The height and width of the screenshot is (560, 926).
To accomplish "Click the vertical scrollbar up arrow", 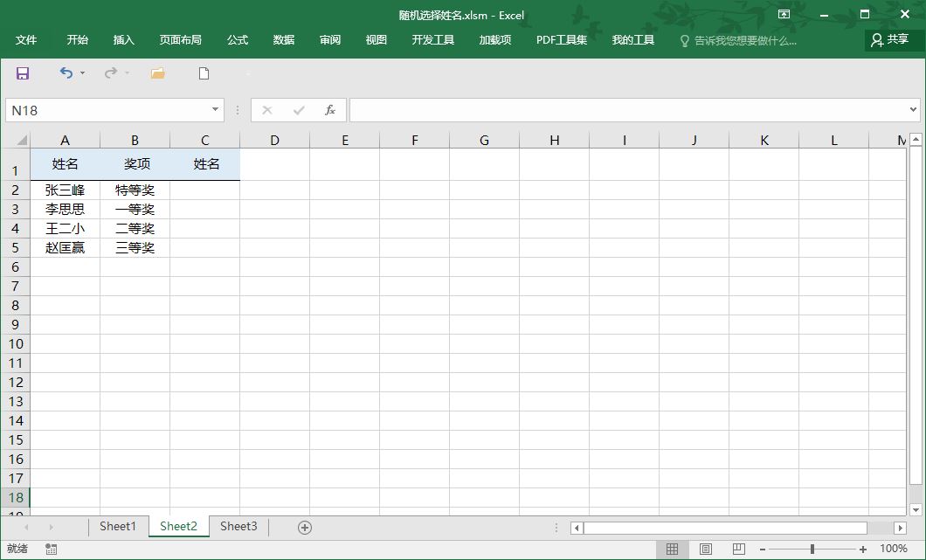I will [x=916, y=140].
